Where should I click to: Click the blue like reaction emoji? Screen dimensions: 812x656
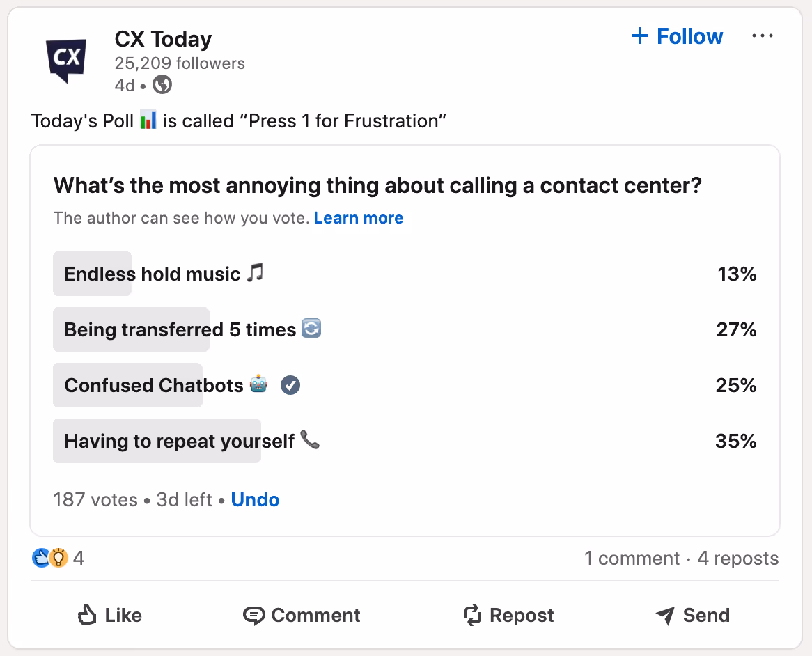point(42,558)
